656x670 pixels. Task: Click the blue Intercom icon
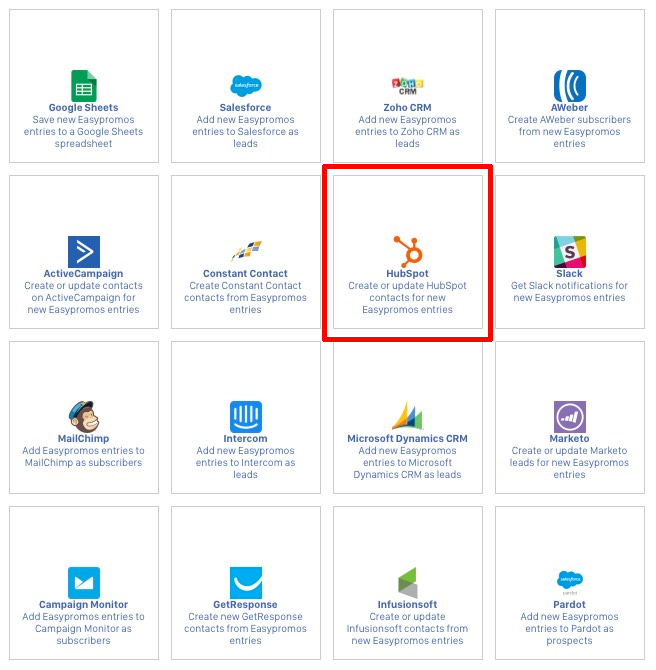(246, 417)
